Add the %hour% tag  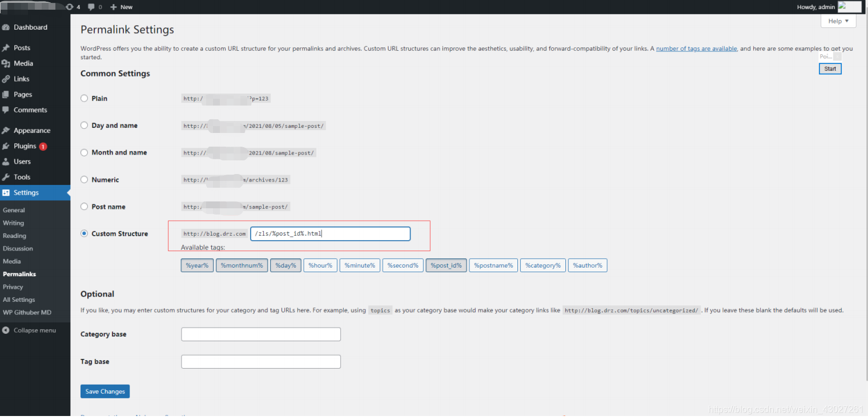click(x=320, y=265)
